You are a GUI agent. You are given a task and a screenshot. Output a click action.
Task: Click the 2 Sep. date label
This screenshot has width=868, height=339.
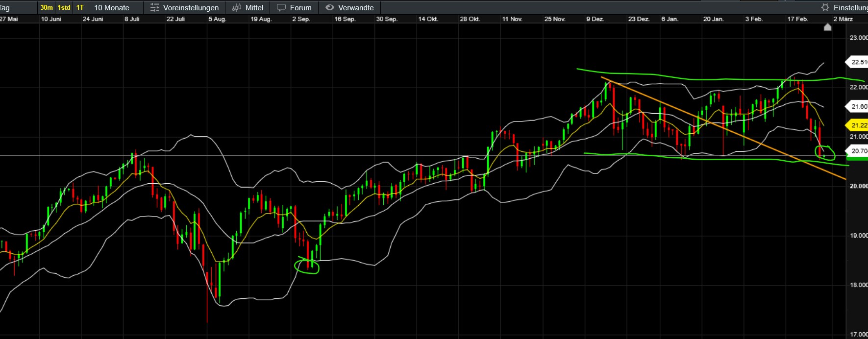coord(301,19)
